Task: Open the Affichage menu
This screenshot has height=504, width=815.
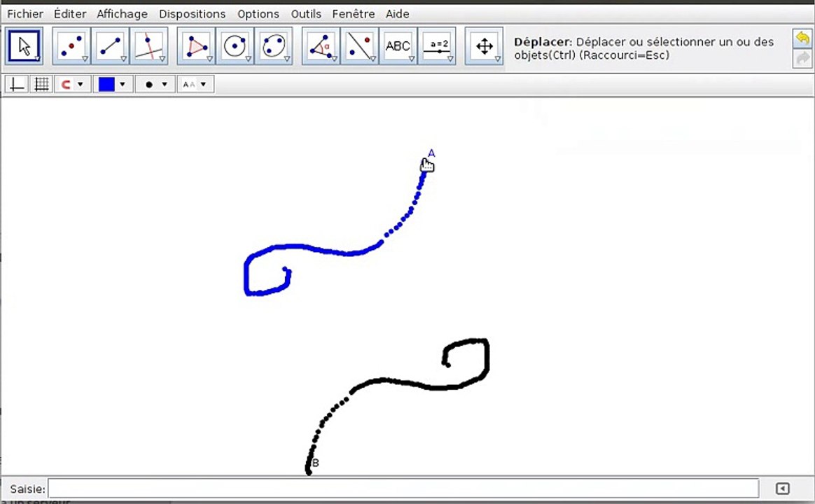Action: click(x=122, y=14)
